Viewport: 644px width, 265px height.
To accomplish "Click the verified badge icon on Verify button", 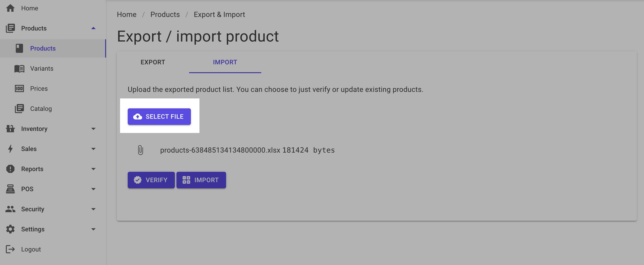I will click(x=137, y=180).
